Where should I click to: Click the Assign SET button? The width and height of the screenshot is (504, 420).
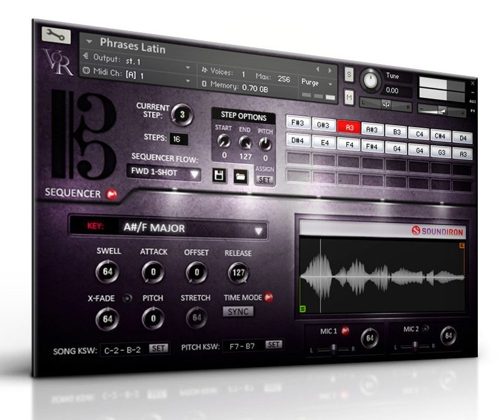(x=264, y=180)
